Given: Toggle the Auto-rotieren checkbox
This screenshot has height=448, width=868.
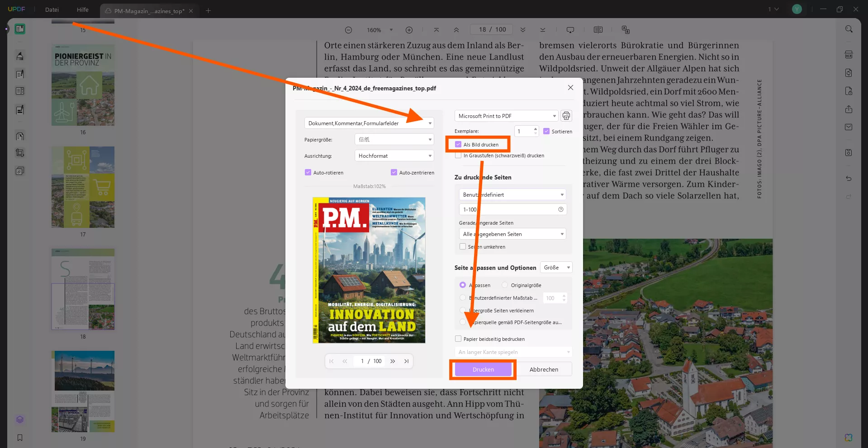Looking at the screenshot, I should [x=308, y=172].
